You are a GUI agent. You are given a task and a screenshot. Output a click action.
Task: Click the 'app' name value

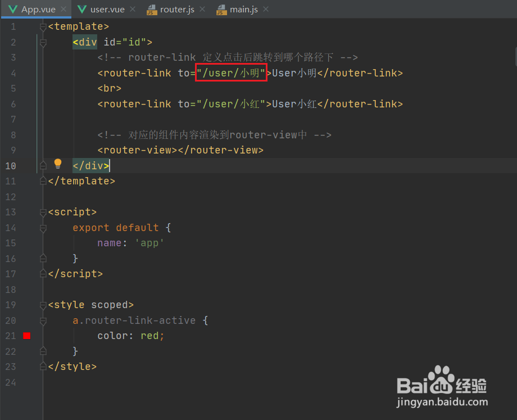pos(149,243)
